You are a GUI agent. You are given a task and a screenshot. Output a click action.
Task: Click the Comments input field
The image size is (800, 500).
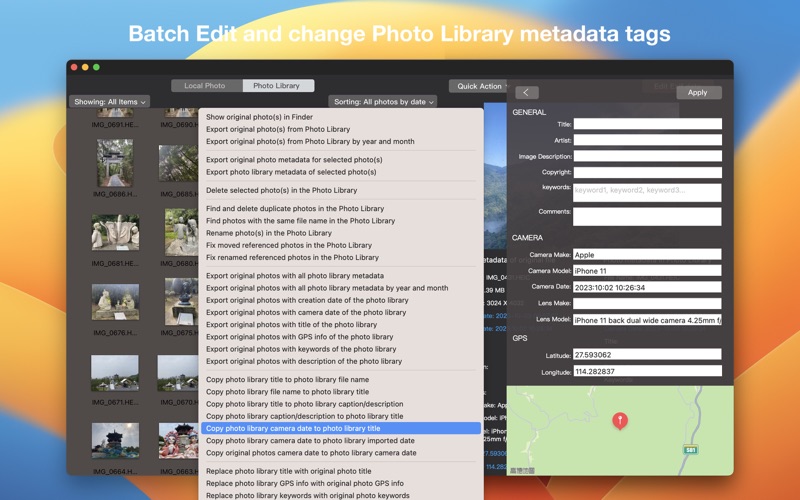click(647, 216)
